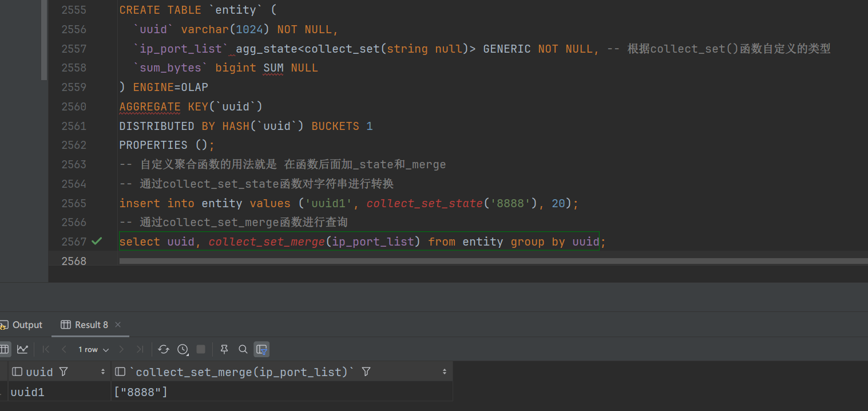Image resolution: width=868 pixels, height=411 pixels.
Task: Click on PROPERTIES (); line
Action: pyautogui.click(x=167, y=145)
